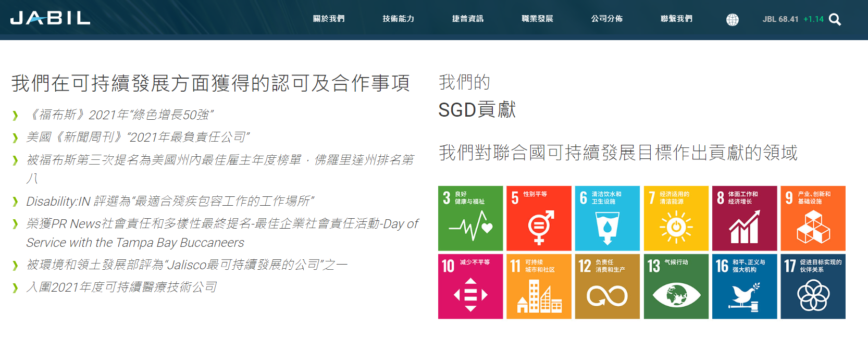Open the 聯繫我們 menu

point(676,19)
